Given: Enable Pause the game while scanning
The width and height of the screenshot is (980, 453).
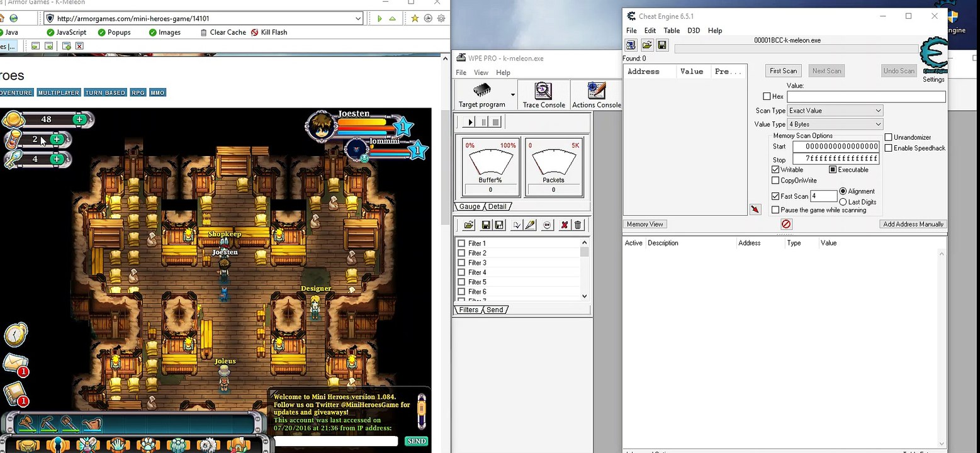Looking at the screenshot, I should click(775, 210).
